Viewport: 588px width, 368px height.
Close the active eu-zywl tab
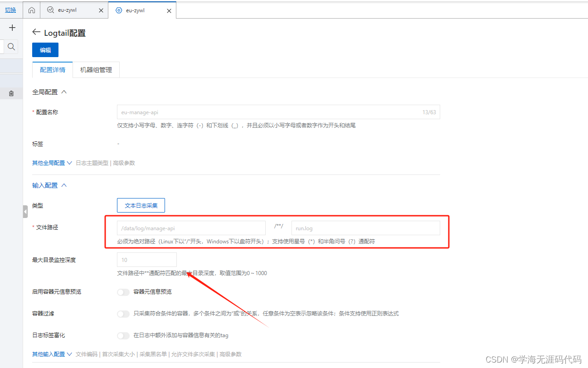pos(169,11)
